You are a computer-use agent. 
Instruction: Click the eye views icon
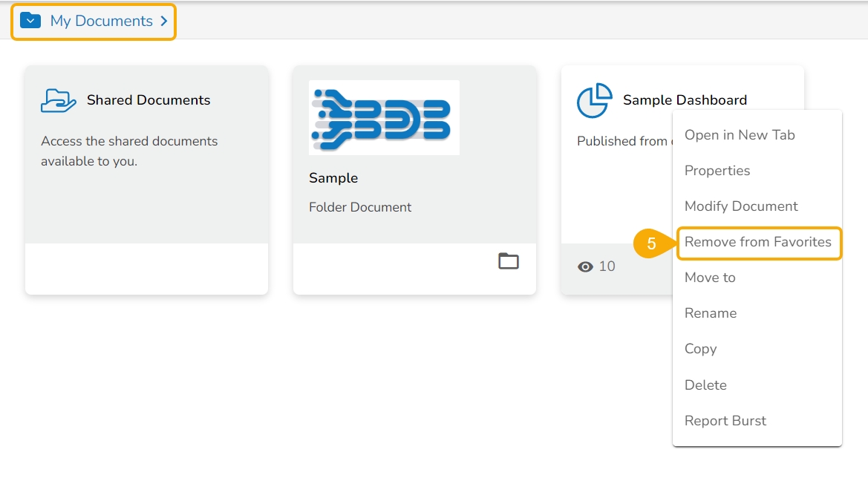pos(585,266)
